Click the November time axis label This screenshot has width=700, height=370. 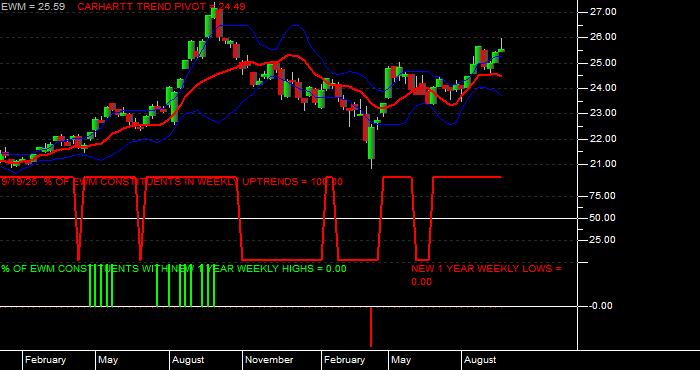tap(269, 360)
